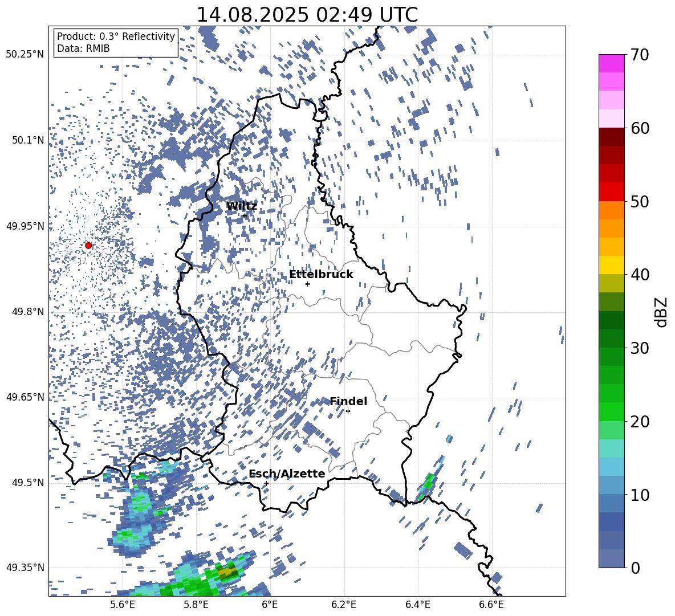Click the orange colorbar swatch below 50
The height and width of the screenshot is (616, 675).
coord(611,210)
